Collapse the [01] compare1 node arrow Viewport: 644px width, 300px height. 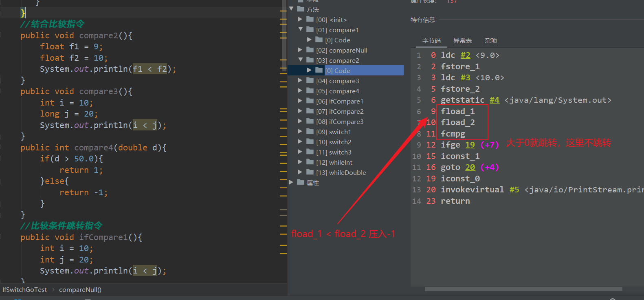tap(301, 29)
